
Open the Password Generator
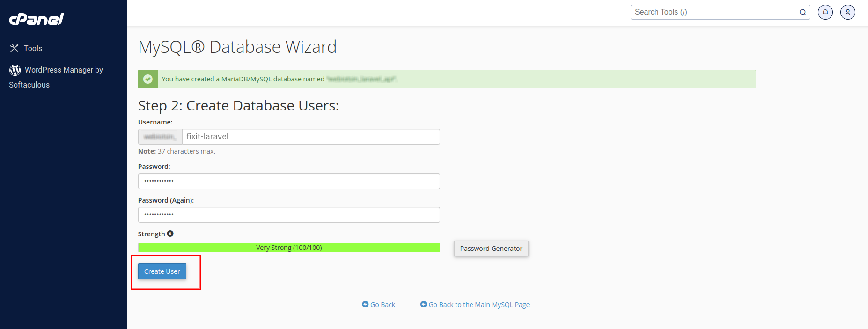coord(491,249)
